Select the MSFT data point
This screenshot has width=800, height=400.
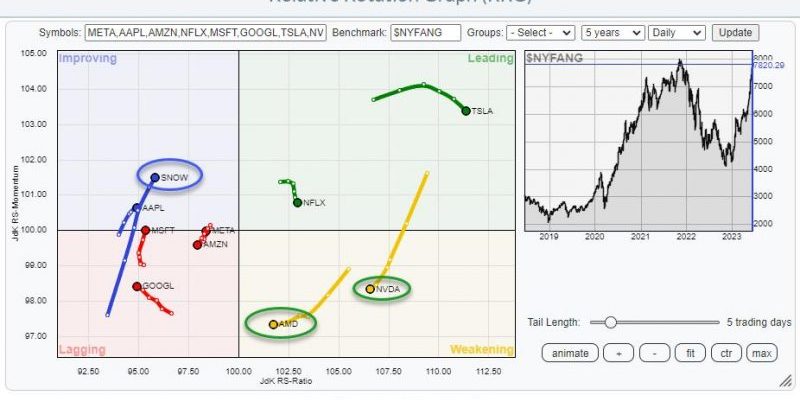[x=145, y=231]
